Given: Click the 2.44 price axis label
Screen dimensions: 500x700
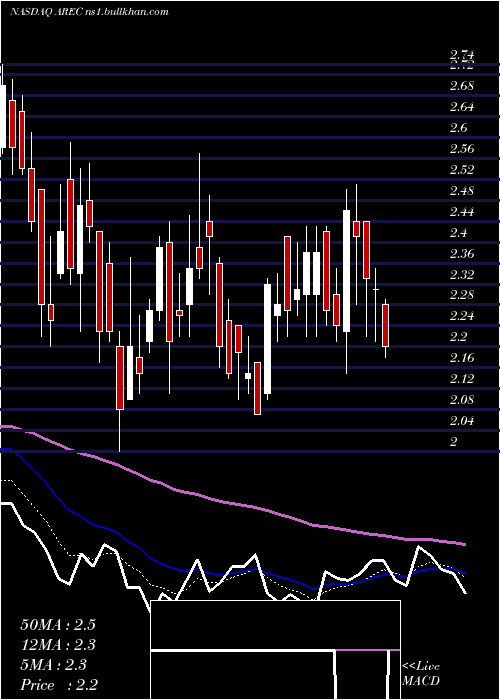Looking at the screenshot, I should pyautogui.click(x=462, y=212).
